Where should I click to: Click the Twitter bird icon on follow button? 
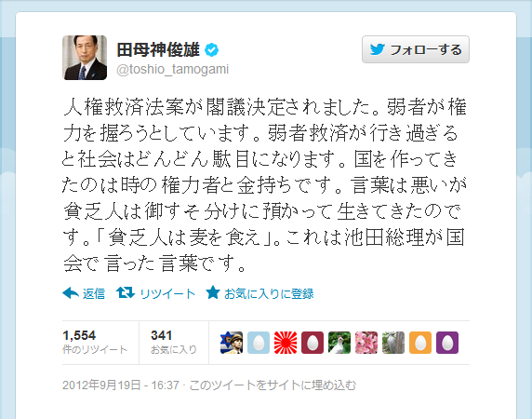pos(378,49)
